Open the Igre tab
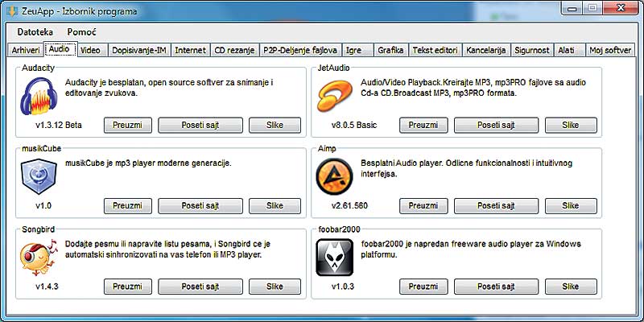The width and height of the screenshot is (644, 322). click(x=357, y=50)
